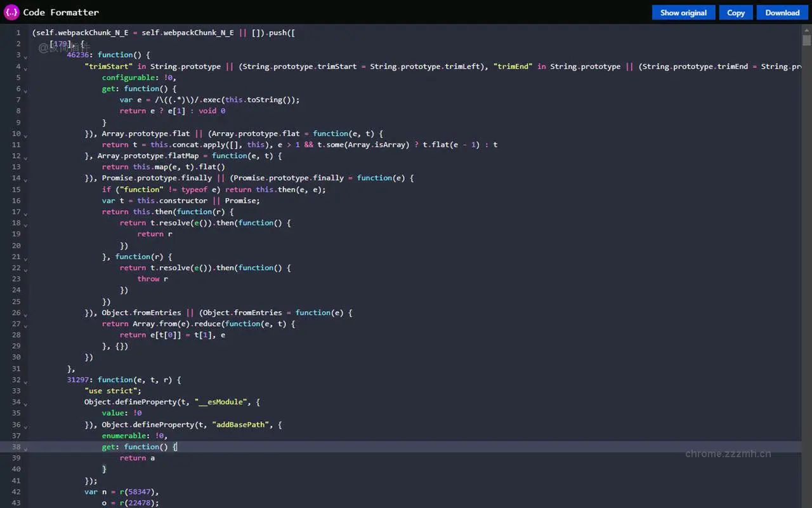Screen dimensions: 812x508
Task: Fold the module 31297 function on line 32
Action: [x=25, y=382]
